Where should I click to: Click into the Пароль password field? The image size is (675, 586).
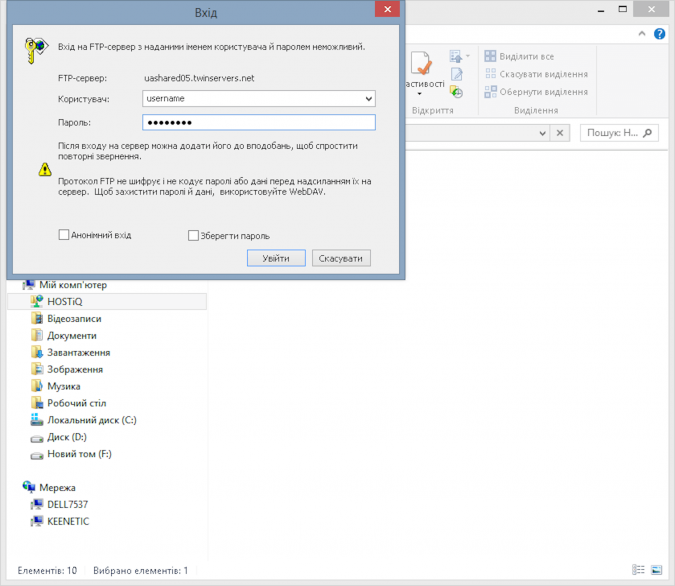[x=257, y=122]
